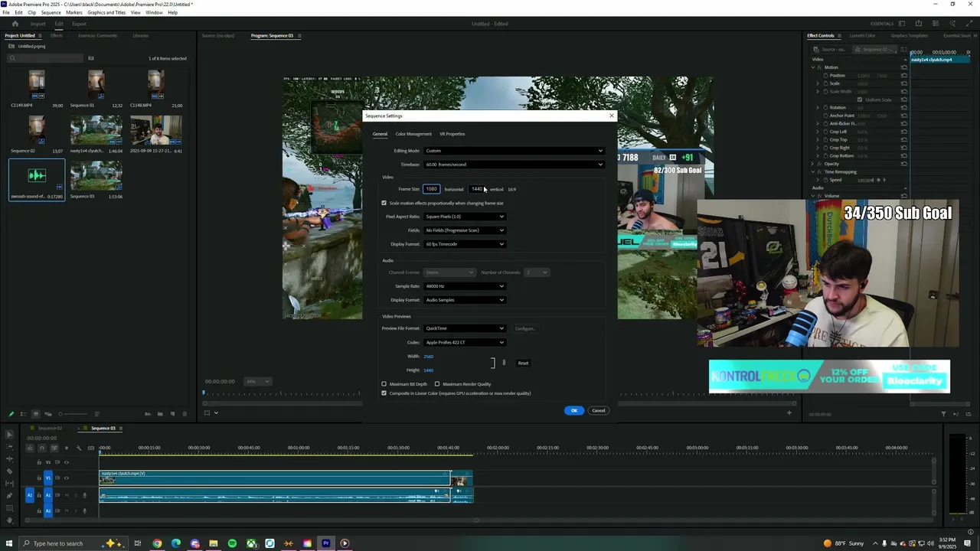Click aspect ratio link icon in Video Previews

504,363
